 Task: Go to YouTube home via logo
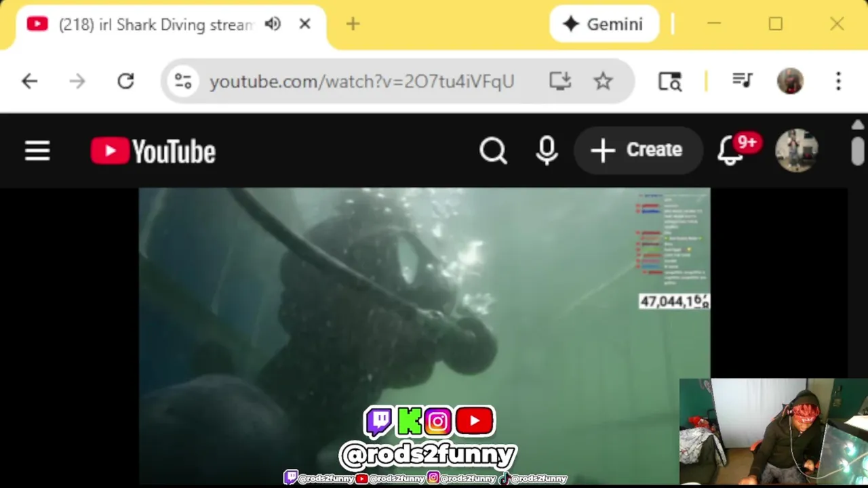153,150
